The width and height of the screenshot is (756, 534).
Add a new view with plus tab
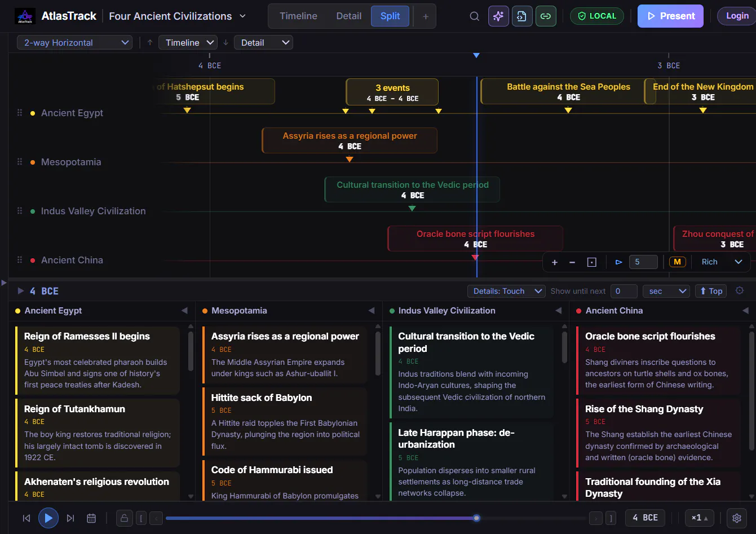click(426, 16)
